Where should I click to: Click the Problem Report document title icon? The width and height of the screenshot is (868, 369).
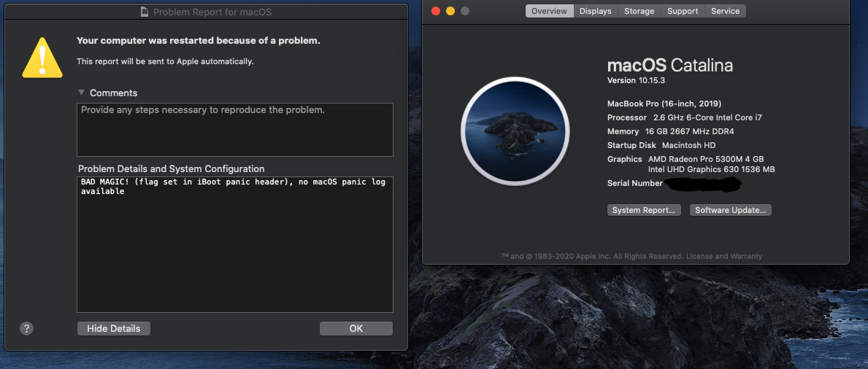tap(145, 12)
